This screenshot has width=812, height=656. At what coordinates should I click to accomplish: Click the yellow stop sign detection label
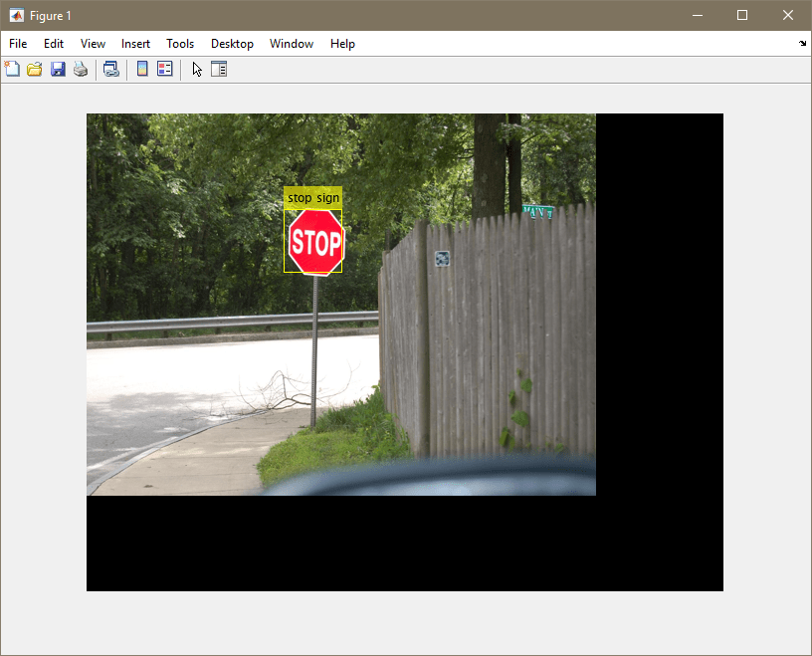pyautogui.click(x=312, y=198)
